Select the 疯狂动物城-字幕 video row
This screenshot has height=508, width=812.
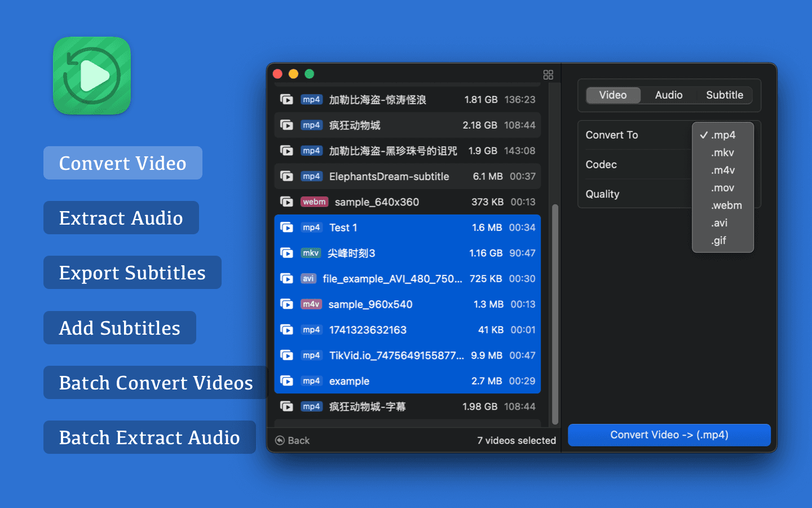(x=407, y=407)
